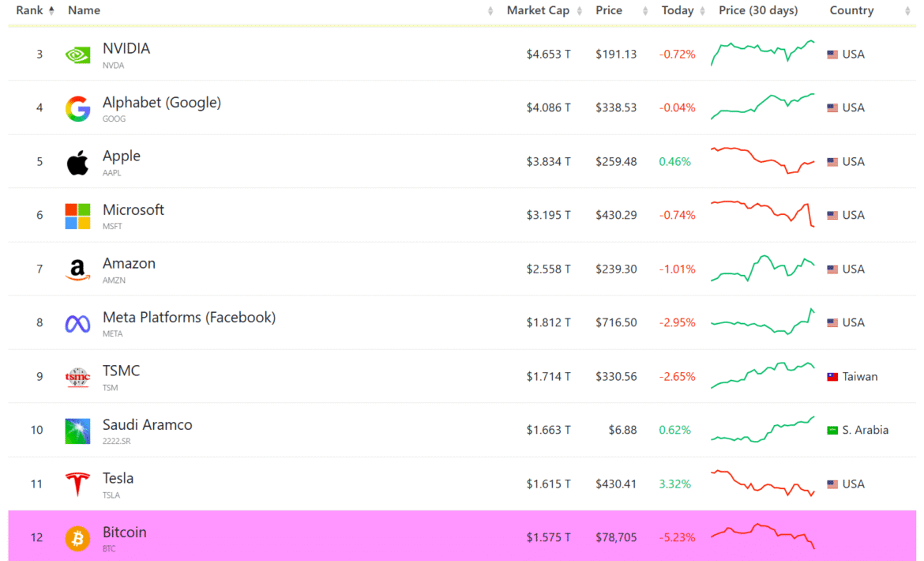
Task: Click the highlighted Bitcoin row
Action: pyautogui.click(x=395, y=537)
